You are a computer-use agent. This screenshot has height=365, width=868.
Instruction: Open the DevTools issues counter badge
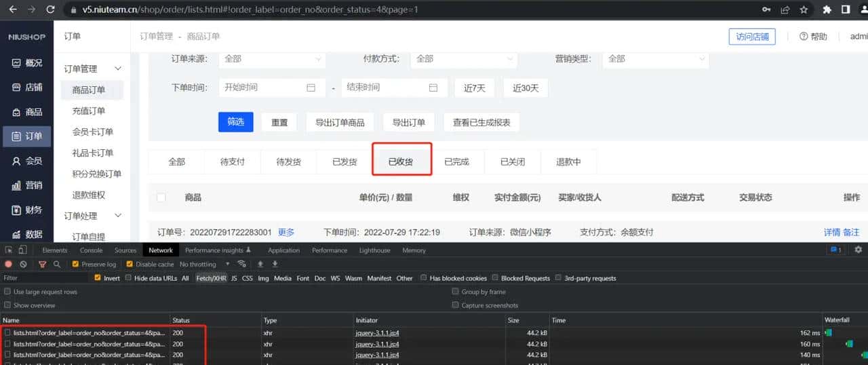pos(835,250)
